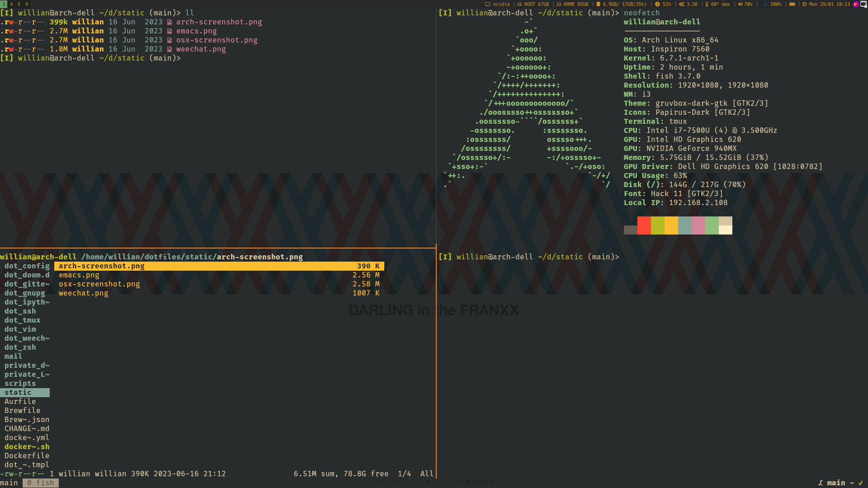The width and height of the screenshot is (868, 488).
Task: Select weechat.png in ranger file list
Action: coord(83,293)
